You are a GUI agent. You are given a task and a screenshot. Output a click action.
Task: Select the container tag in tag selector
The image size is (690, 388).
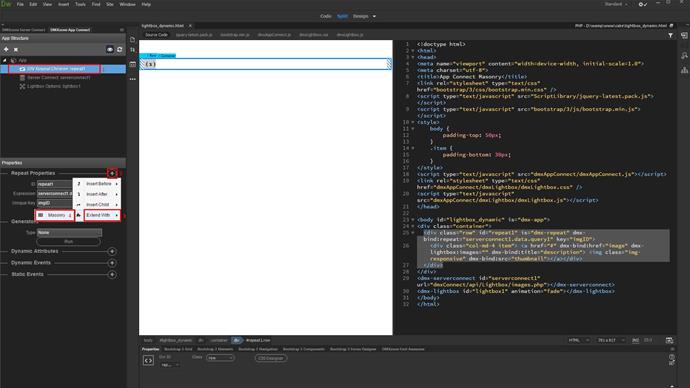[219, 340]
